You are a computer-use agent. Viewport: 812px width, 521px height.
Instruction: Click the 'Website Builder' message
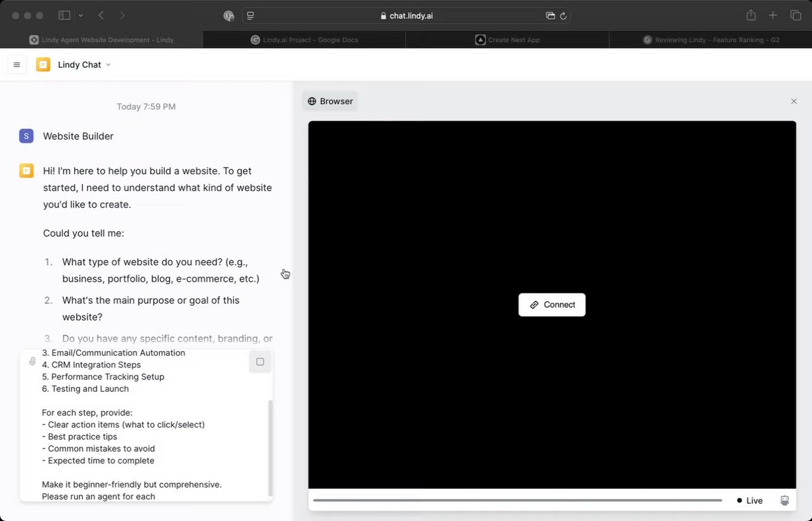79,136
